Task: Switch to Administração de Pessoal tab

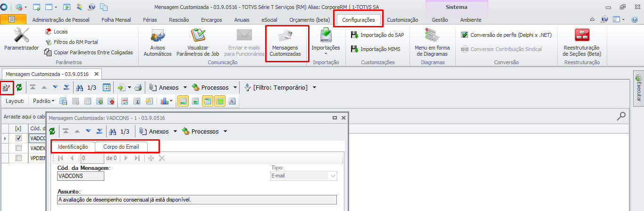Action: 60,20
